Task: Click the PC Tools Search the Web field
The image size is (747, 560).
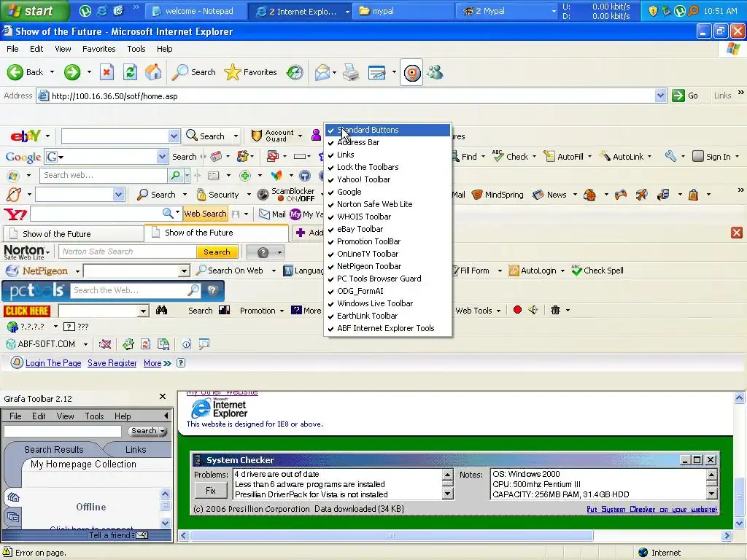Action: 130,290
